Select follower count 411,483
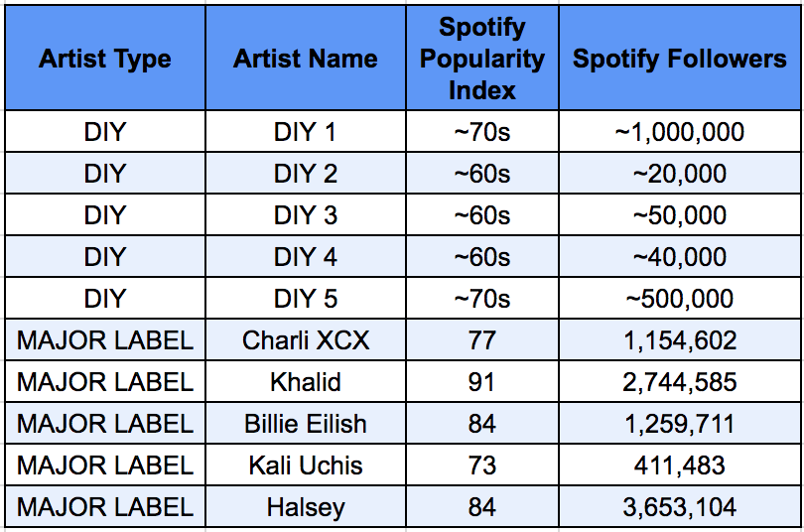This screenshot has height=532, width=804. point(679,465)
